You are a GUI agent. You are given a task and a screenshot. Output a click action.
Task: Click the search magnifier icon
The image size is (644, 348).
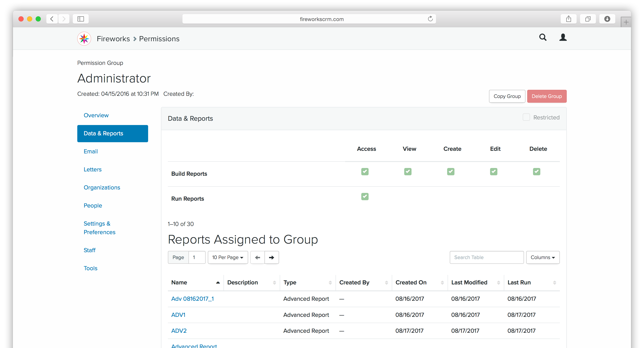point(543,38)
